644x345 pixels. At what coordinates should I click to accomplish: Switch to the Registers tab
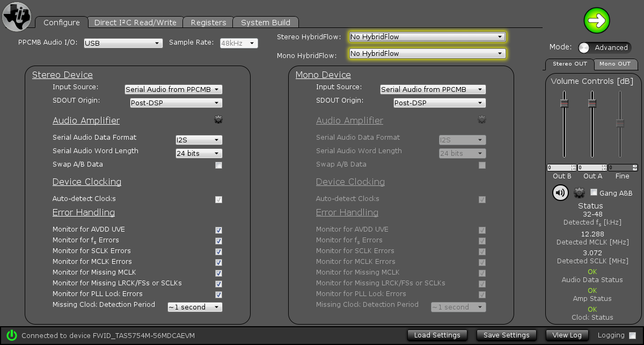click(x=208, y=22)
